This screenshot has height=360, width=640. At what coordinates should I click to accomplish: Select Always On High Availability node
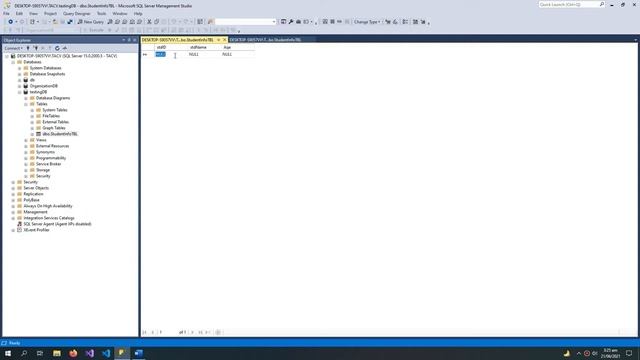48,206
